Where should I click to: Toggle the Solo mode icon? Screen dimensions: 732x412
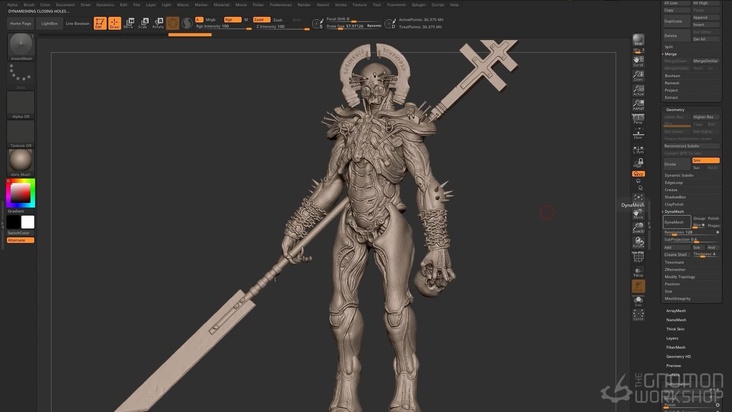click(x=638, y=300)
